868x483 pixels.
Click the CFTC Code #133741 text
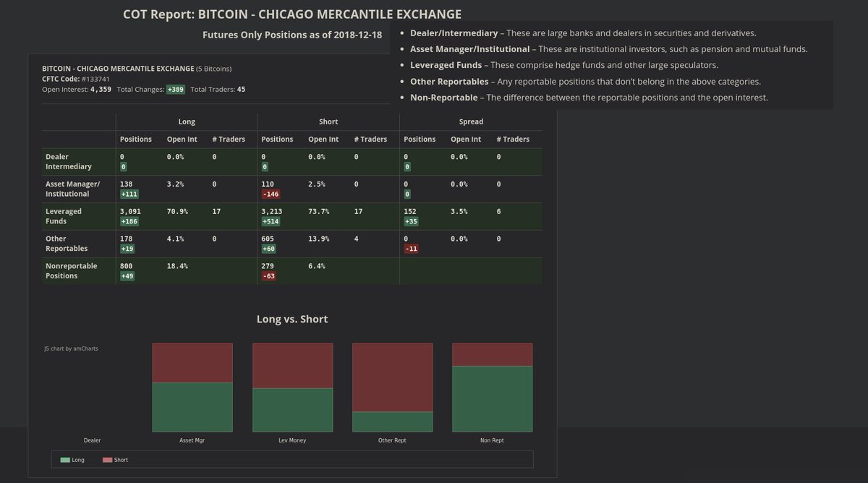click(76, 79)
